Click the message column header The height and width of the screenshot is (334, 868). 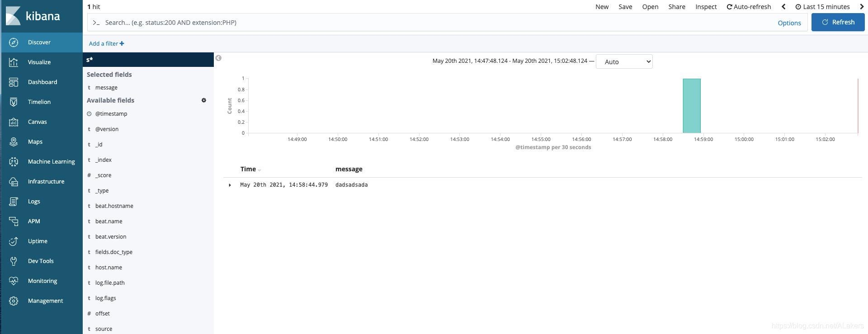pyautogui.click(x=349, y=169)
